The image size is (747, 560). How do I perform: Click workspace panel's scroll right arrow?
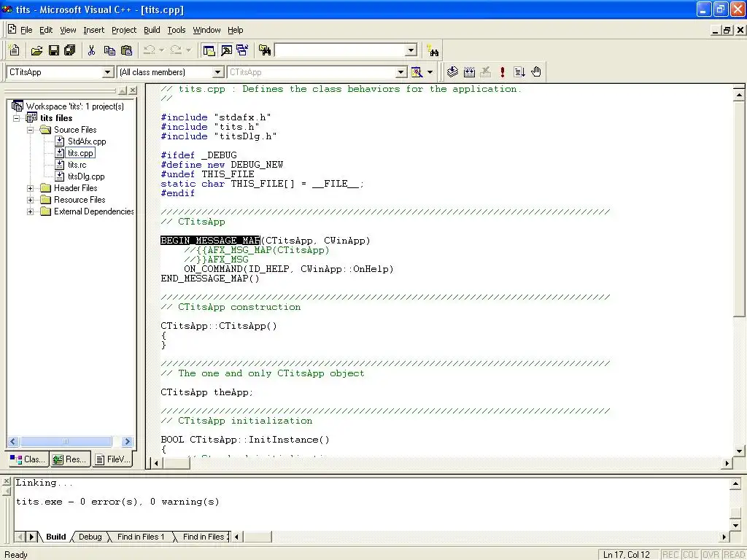(x=127, y=441)
